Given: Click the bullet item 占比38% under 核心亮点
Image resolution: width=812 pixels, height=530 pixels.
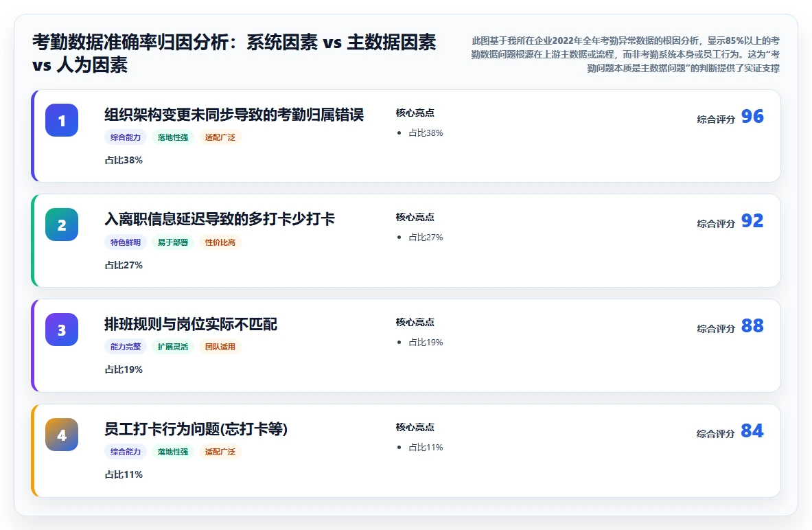Looking at the screenshot, I should coord(426,132).
